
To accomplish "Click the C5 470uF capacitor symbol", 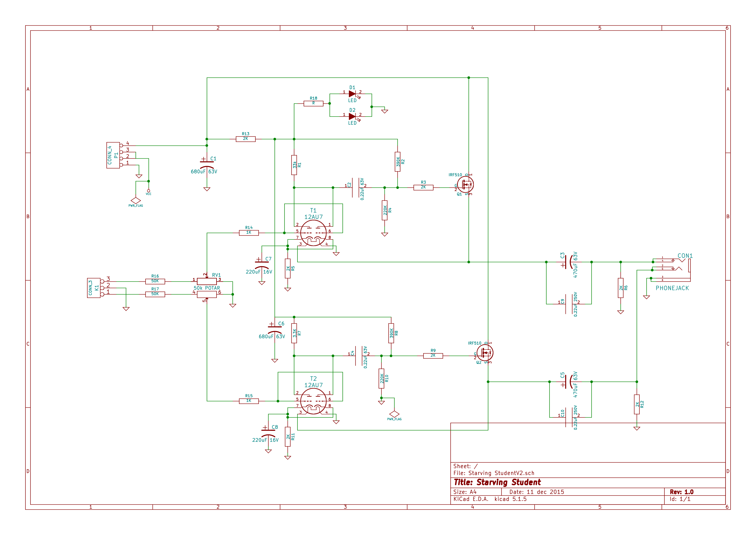I will coord(569,382).
